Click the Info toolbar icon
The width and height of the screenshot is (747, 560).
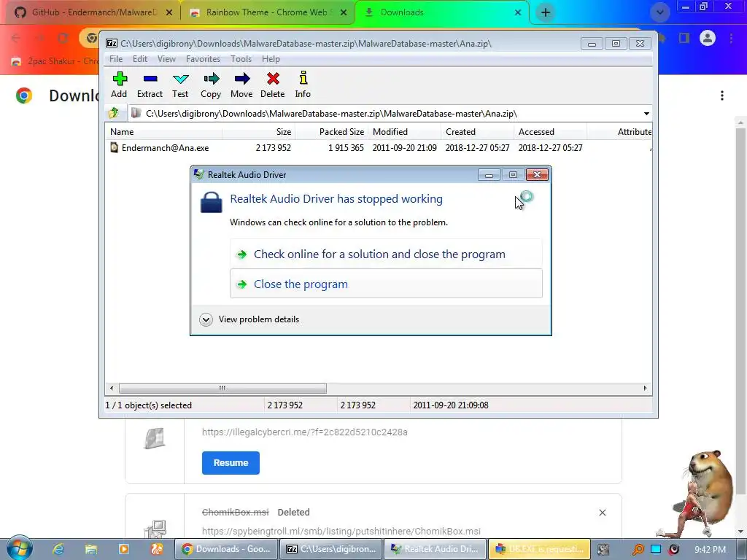[303, 85]
